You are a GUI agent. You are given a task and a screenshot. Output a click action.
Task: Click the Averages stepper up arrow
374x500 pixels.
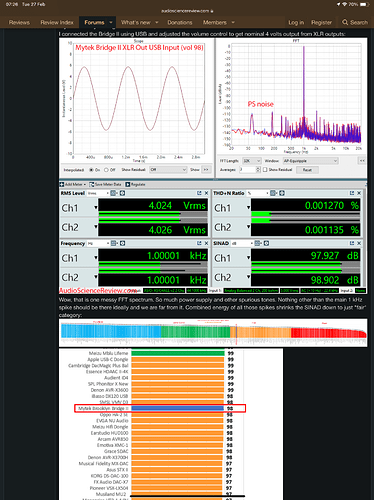(258, 168)
